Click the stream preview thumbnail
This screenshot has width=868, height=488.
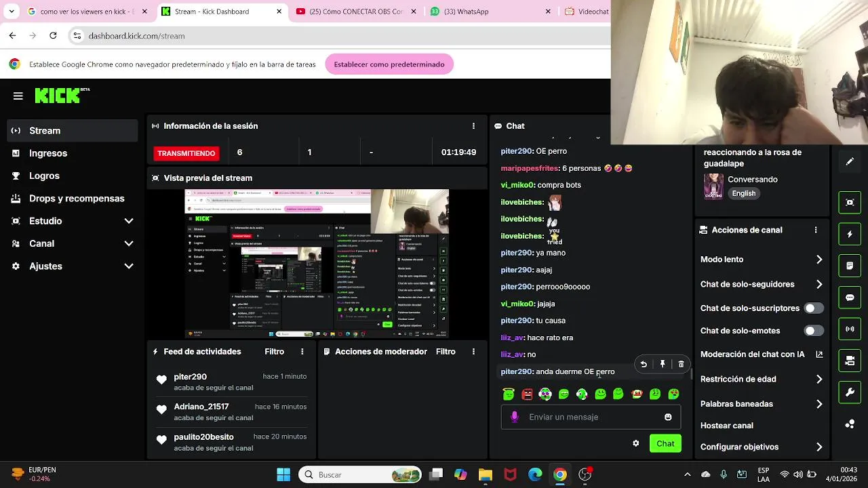tap(317, 263)
